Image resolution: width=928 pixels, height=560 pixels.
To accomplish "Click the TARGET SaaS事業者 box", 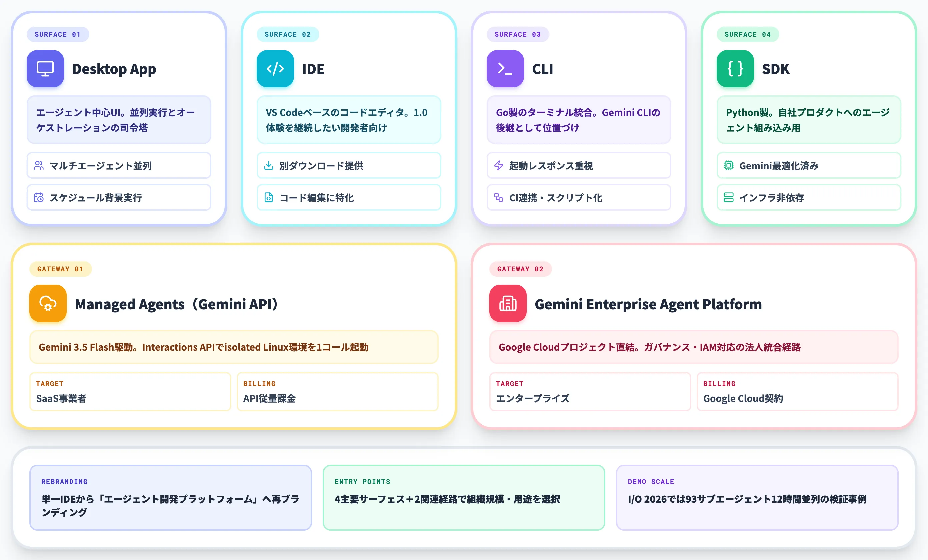I will tap(130, 391).
